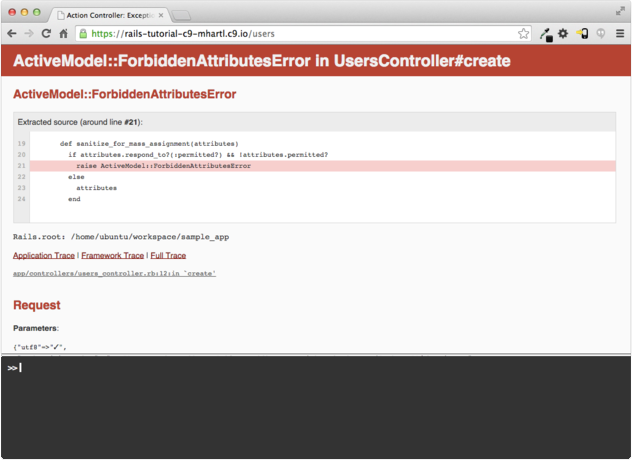Reload the page with refresh icon
The width and height of the screenshot is (632, 460).
[46, 33]
